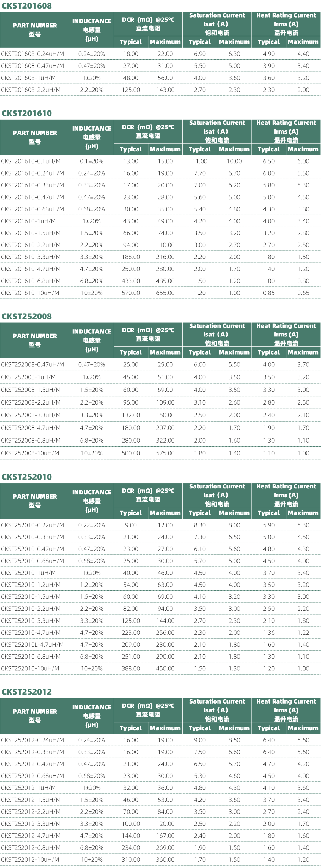
Task: Click part number CKST252010L-4.7uH/M
Action: point(32,645)
